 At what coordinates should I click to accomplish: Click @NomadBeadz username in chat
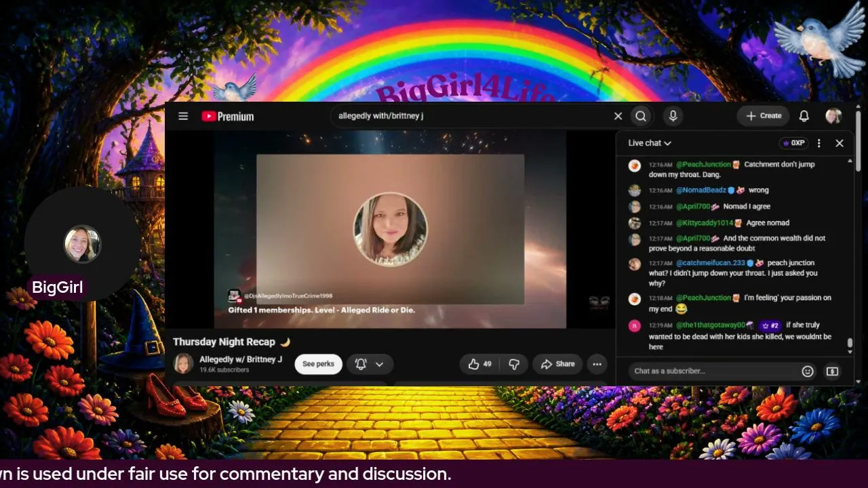(701, 190)
